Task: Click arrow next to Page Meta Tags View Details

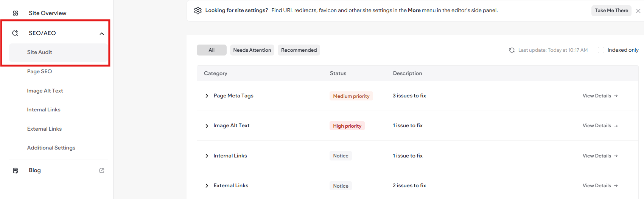Action: click(x=616, y=96)
